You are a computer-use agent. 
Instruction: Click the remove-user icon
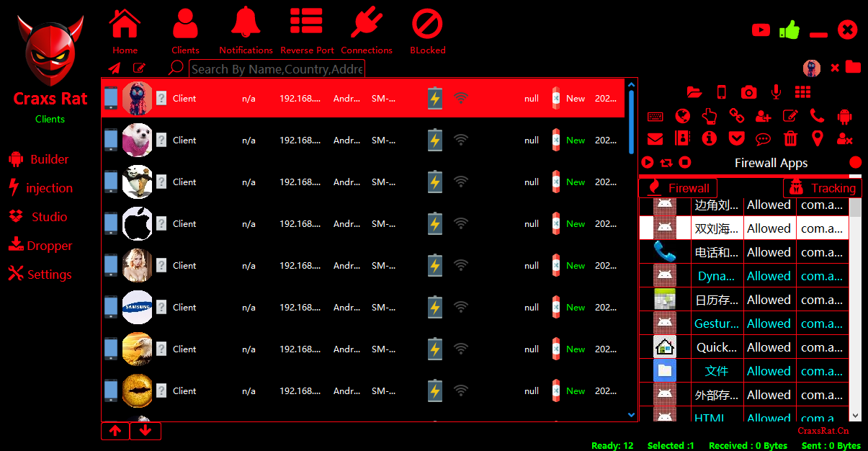(x=844, y=138)
